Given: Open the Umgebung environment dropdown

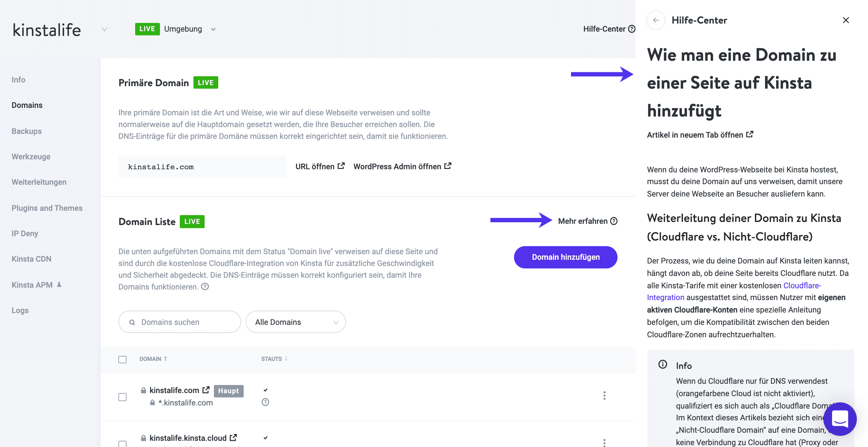Looking at the screenshot, I should click(x=213, y=29).
